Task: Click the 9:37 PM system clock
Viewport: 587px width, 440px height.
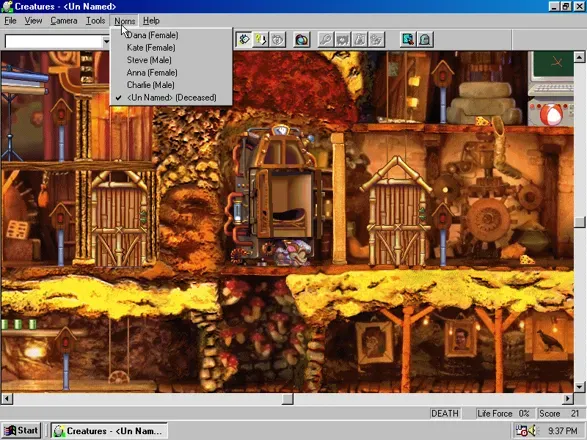Action: tap(562, 431)
